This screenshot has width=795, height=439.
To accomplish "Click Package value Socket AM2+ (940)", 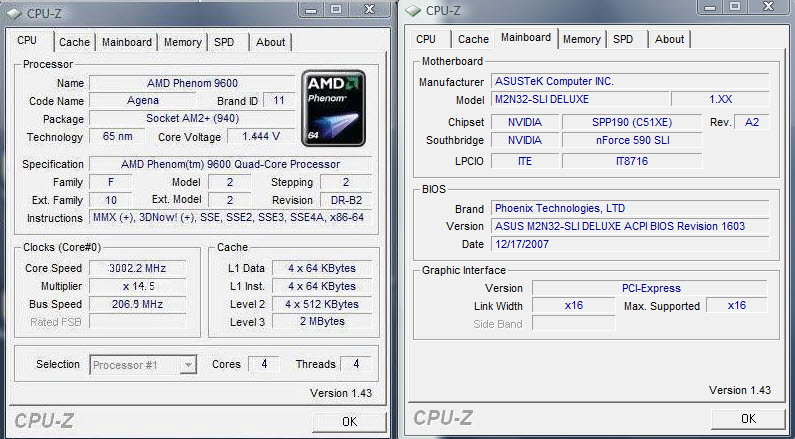I will pos(192,119).
